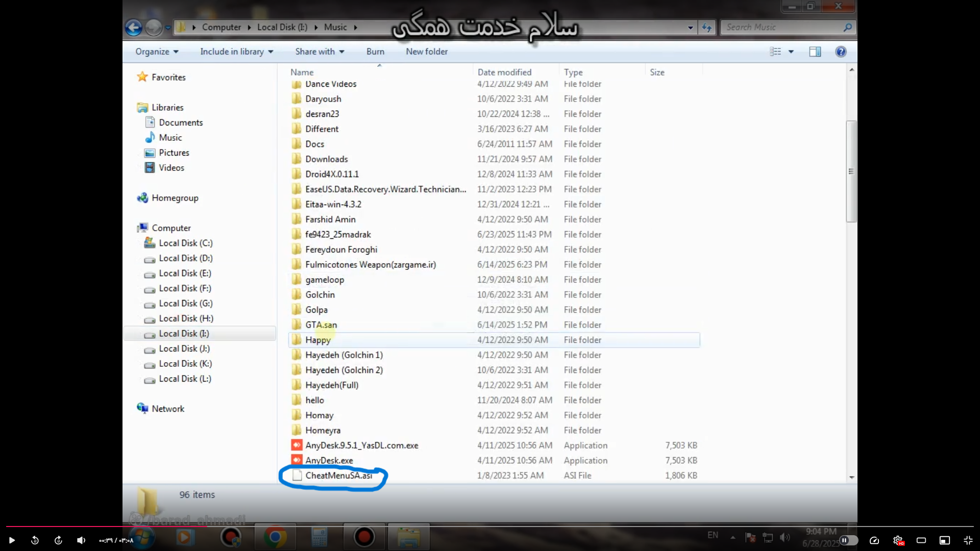Exit fullscreen using the player icon
This screenshot has height=551, width=980.
tap(968, 540)
